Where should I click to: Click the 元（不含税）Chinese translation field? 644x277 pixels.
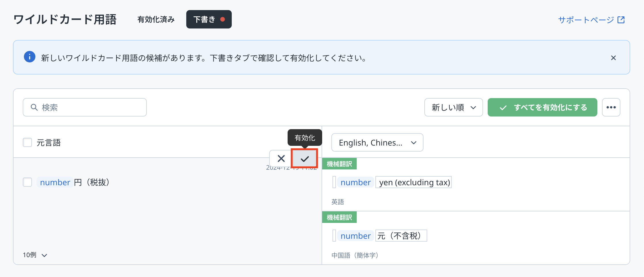[401, 236]
